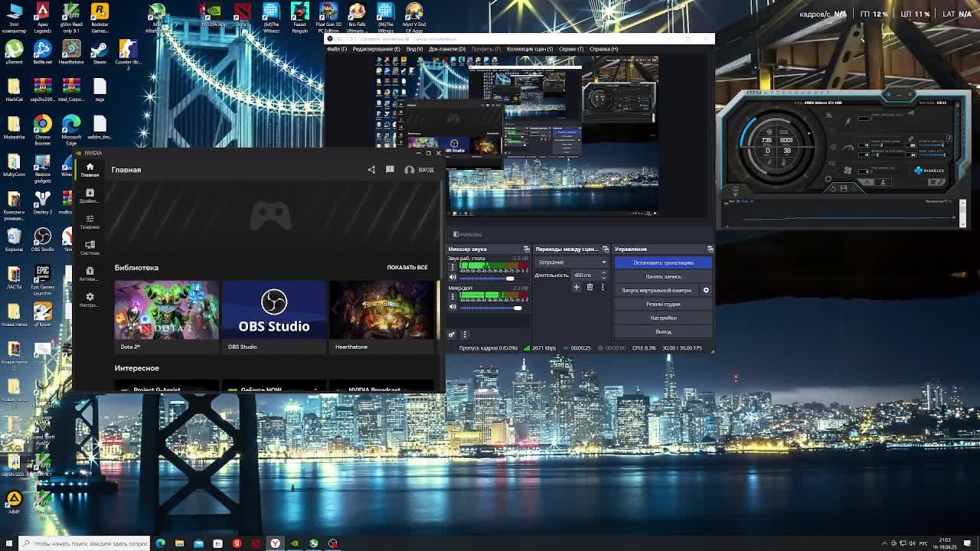Open System section in NVIDIA app sidebar
This screenshot has height=551, width=980.
90,248
